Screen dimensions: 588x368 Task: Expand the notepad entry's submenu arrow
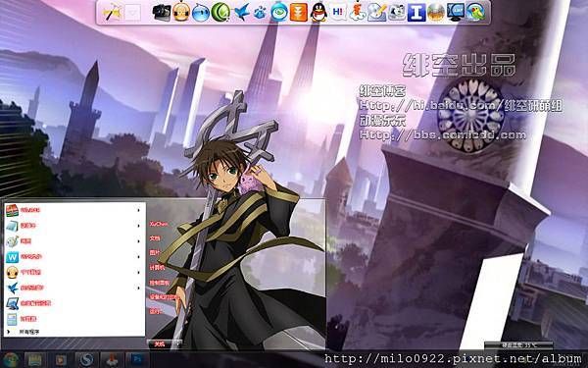139,226
